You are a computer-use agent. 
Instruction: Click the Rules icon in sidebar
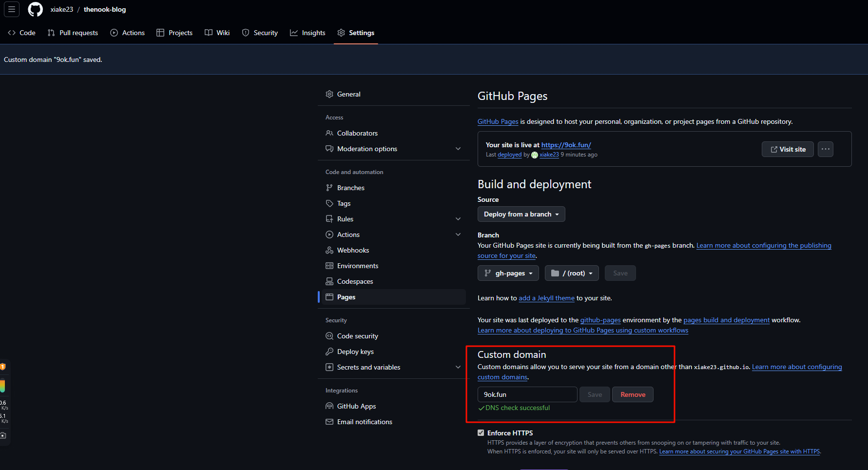(329, 219)
